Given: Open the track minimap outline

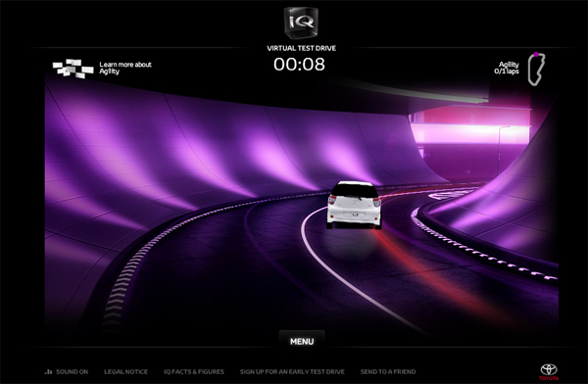Looking at the screenshot, I should (x=536, y=70).
